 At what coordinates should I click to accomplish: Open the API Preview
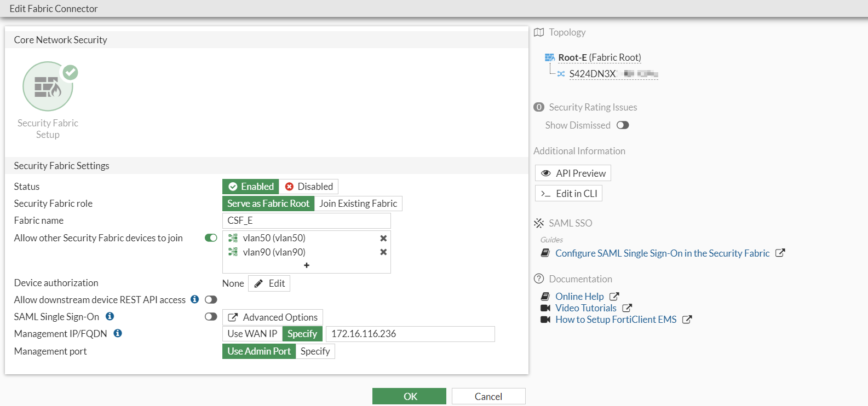tap(573, 173)
